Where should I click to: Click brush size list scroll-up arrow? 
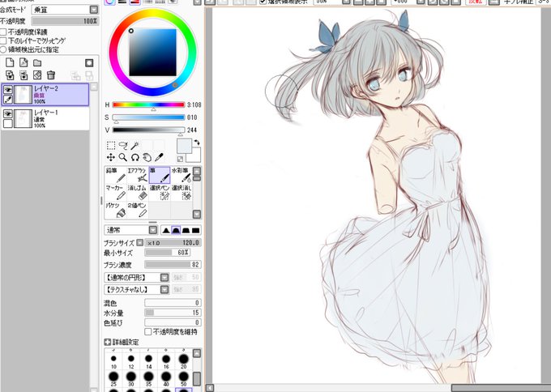(x=197, y=353)
